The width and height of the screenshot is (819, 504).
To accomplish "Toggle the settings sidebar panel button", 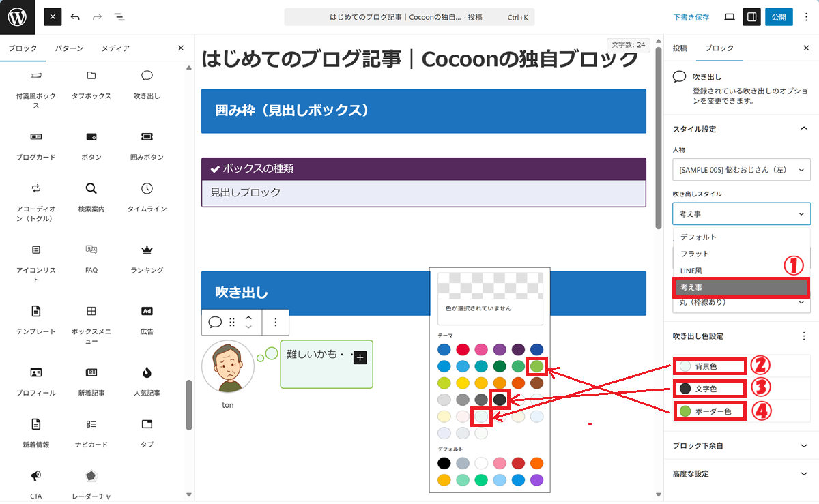I will point(751,17).
